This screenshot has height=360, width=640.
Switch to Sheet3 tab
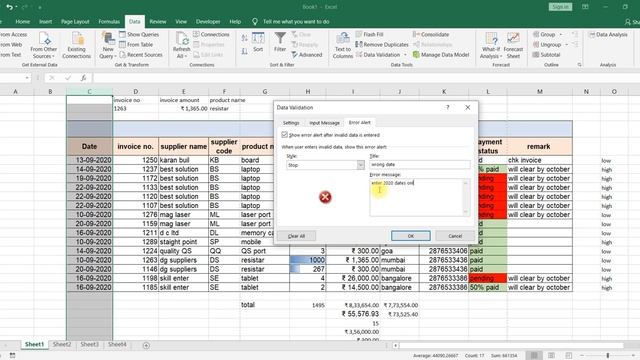click(89, 344)
